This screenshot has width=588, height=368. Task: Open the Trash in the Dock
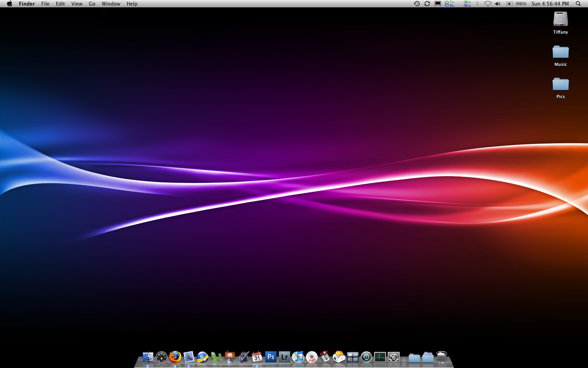coord(442,357)
